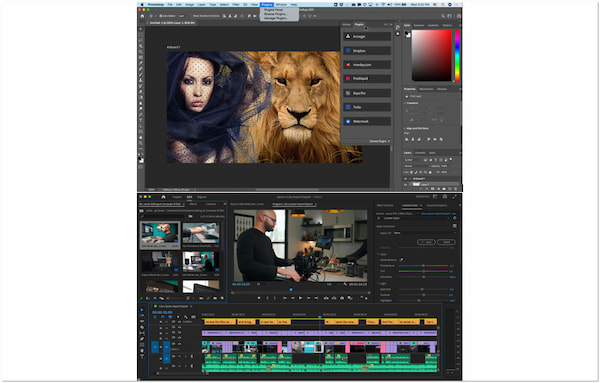Image resolution: width=600 pixels, height=383 pixels.
Task: Switch to the Channels tab
Action: pyautogui.click(x=420, y=153)
